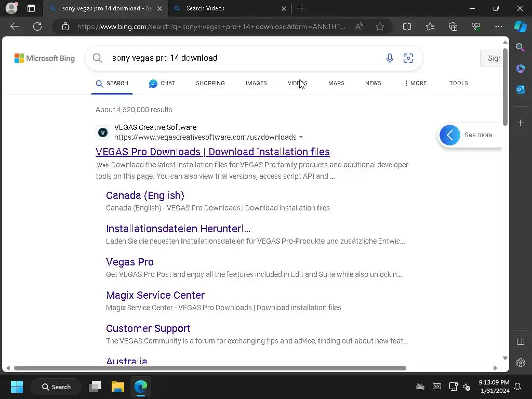The height and width of the screenshot is (399, 532).
Task: Click the browser address bar URL
Action: (x=211, y=26)
